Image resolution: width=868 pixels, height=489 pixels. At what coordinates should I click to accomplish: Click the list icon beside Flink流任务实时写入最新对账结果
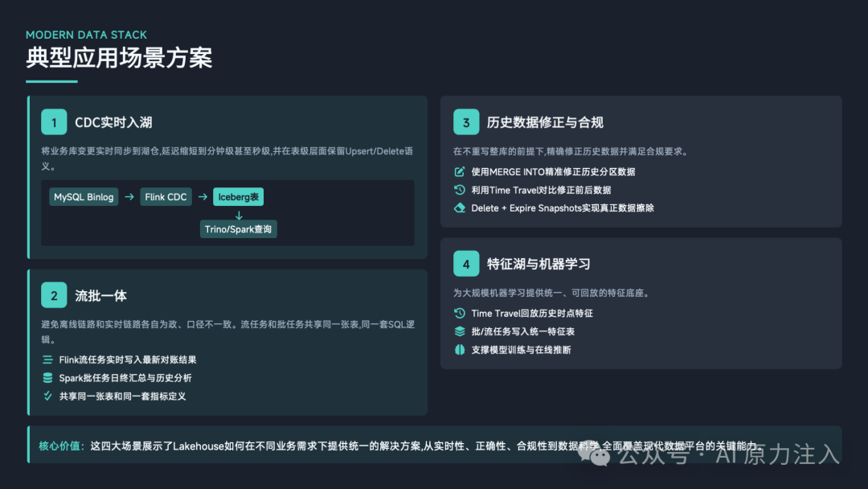pos(47,360)
